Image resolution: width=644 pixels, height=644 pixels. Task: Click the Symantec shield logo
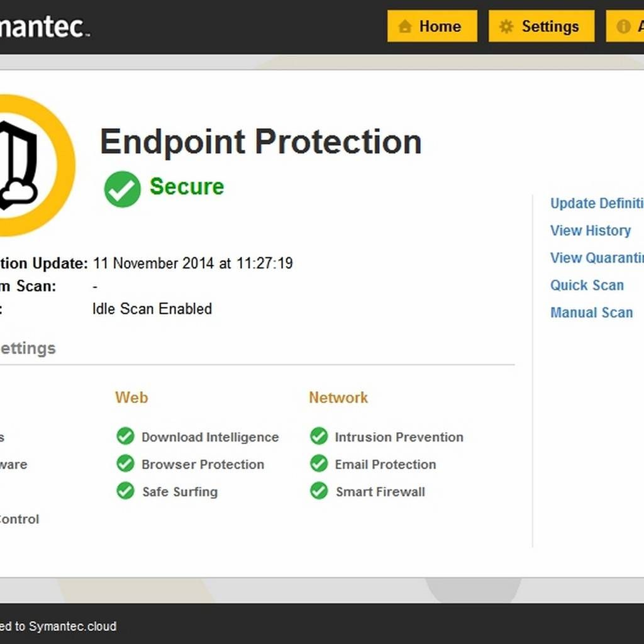(x=25, y=165)
